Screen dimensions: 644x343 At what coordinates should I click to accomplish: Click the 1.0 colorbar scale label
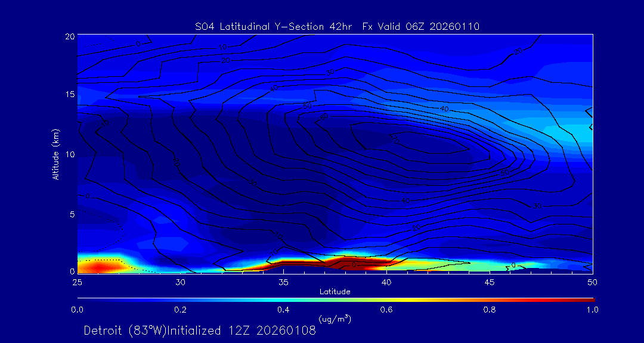[x=593, y=310]
